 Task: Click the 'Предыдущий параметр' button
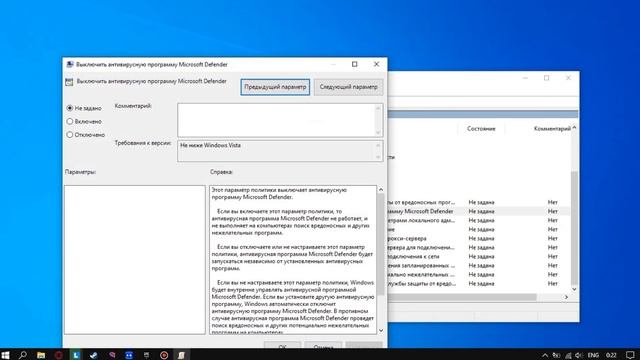tap(275, 87)
